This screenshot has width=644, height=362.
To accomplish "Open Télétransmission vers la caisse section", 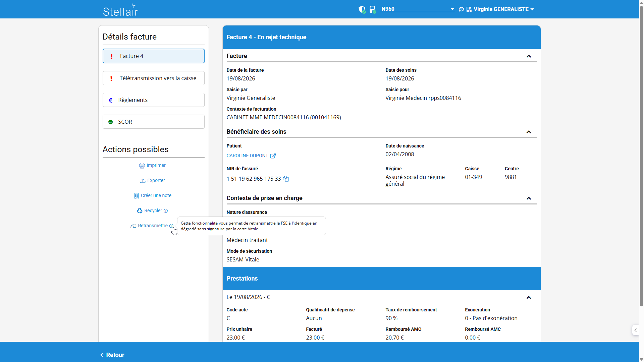I will pos(153,78).
